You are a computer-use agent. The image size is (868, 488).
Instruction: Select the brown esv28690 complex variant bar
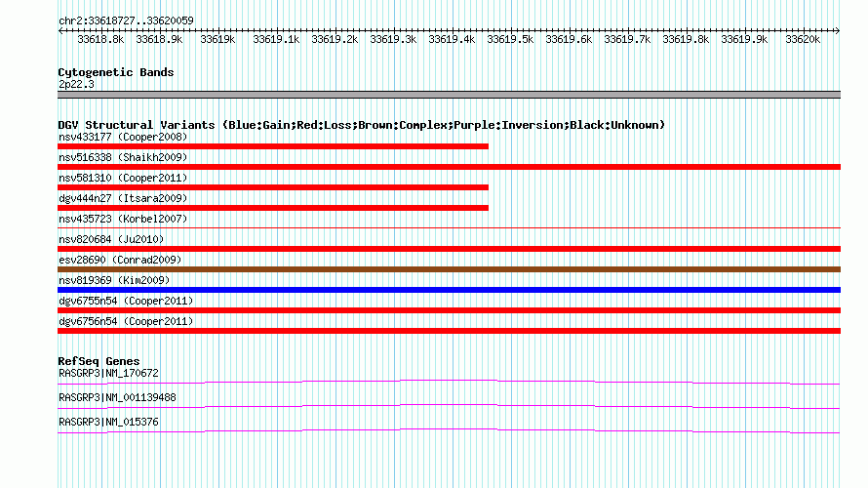(449, 269)
